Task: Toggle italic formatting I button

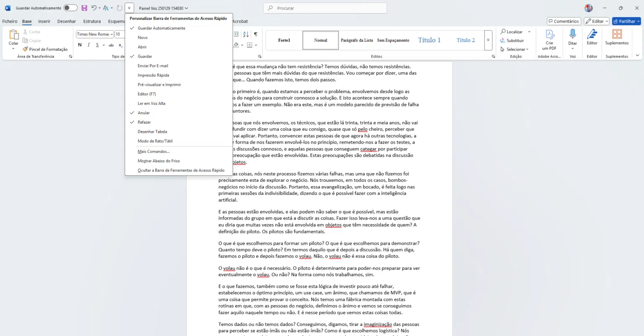Action: click(x=88, y=45)
